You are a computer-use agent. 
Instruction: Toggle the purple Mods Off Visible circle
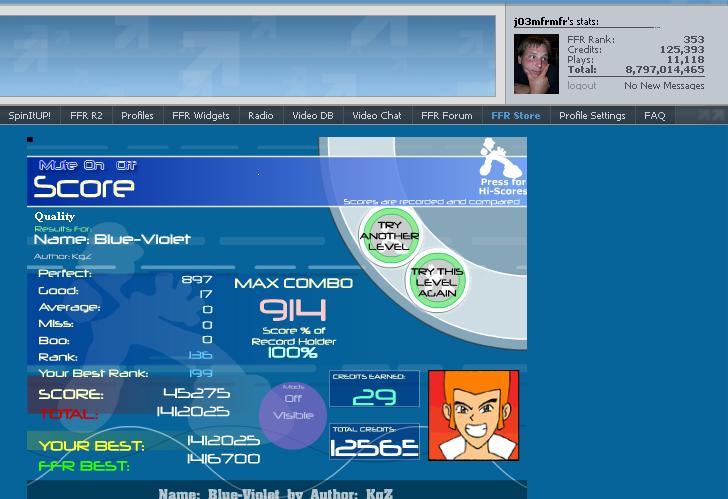coord(292,416)
